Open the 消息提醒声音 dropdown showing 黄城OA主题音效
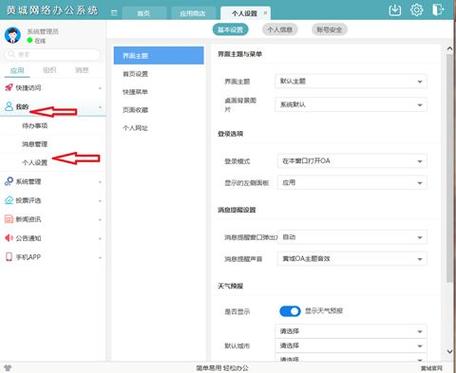 tap(352, 259)
